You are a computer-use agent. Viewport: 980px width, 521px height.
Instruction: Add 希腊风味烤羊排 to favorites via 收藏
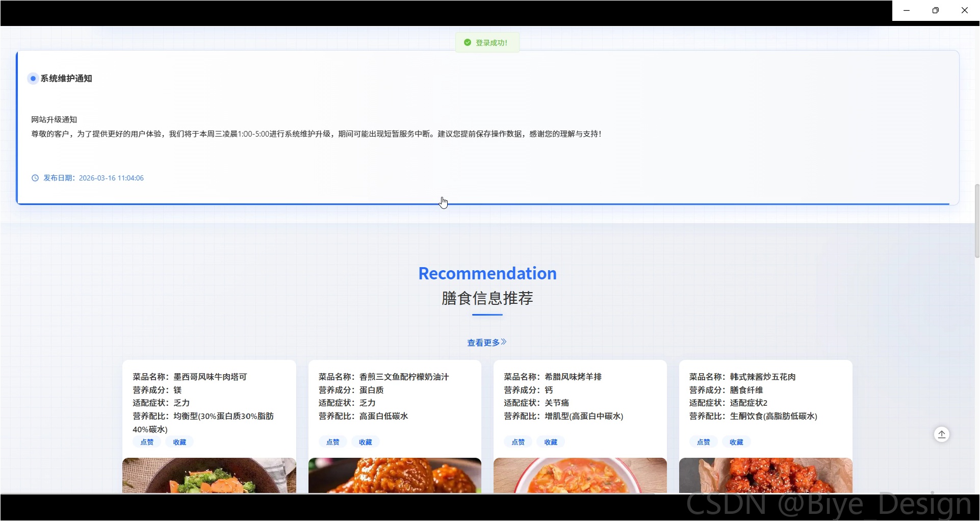[x=551, y=442]
